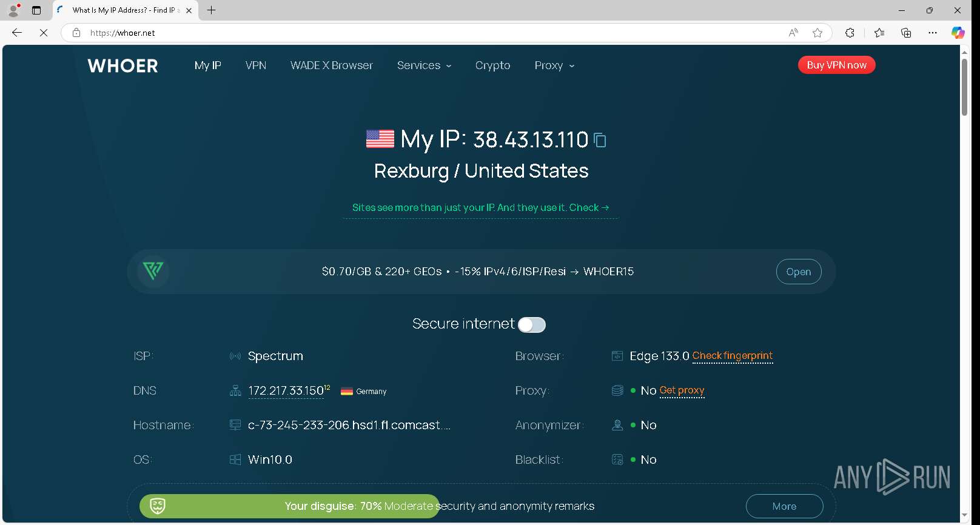
Task: Expand the Proxy dropdown menu
Action: pyautogui.click(x=554, y=65)
